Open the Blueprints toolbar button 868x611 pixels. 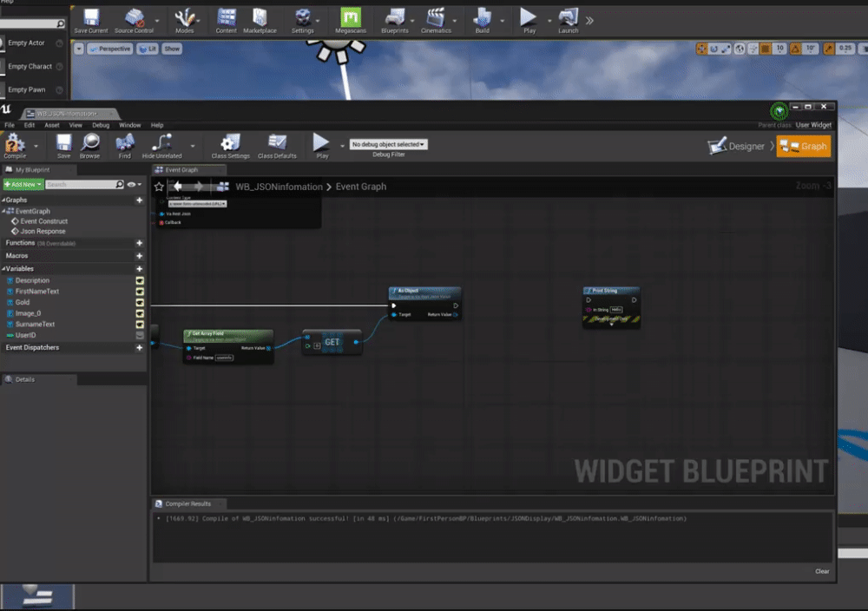coord(395,21)
